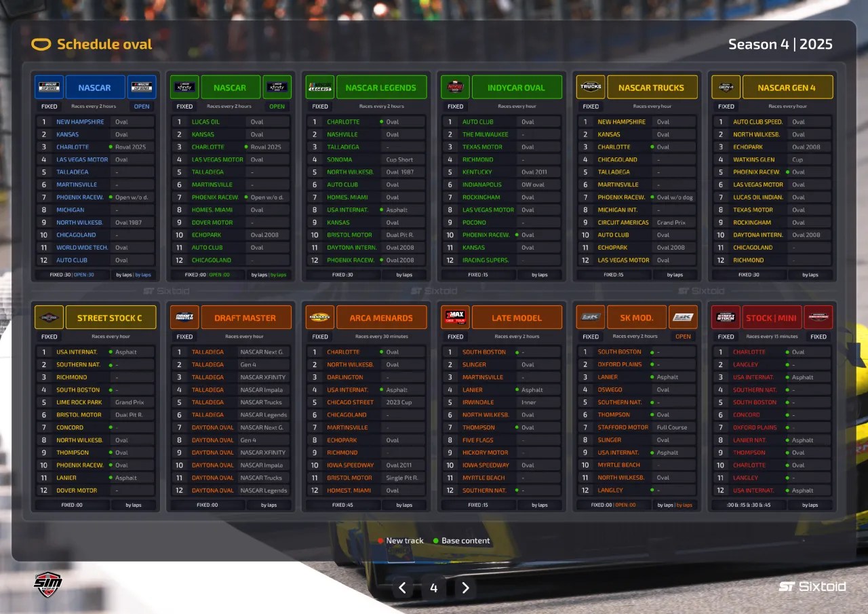Open the ARCA MENARDS header

[381, 318]
